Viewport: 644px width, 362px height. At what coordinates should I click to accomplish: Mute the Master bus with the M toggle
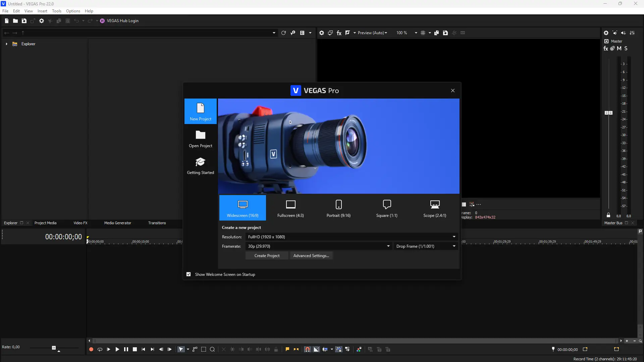(x=619, y=48)
